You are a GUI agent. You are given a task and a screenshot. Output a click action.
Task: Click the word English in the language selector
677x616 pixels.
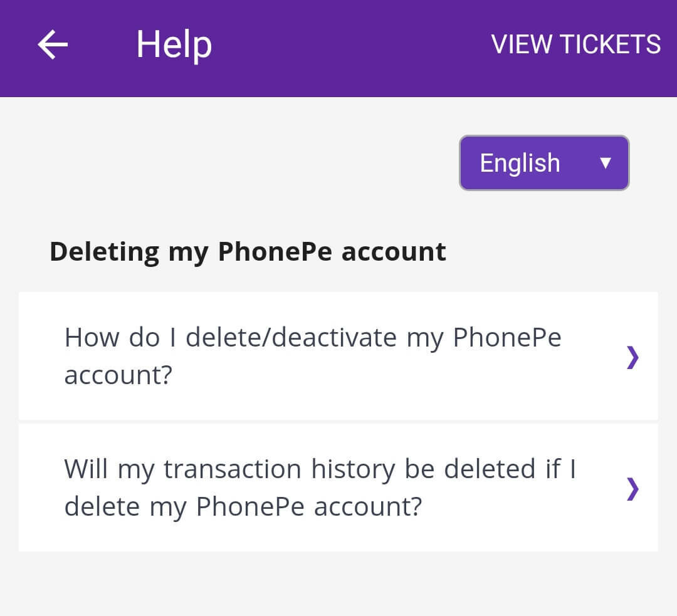point(520,164)
